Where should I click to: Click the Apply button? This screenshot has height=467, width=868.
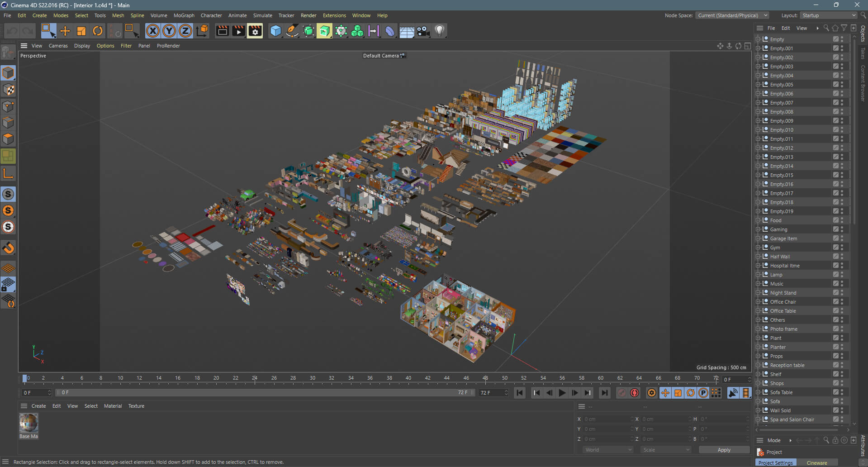coord(724,450)
